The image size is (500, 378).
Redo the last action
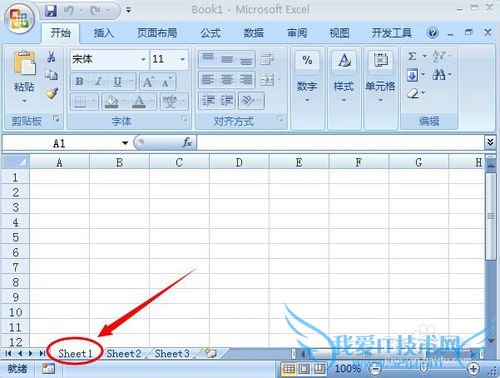click(96, 11)
